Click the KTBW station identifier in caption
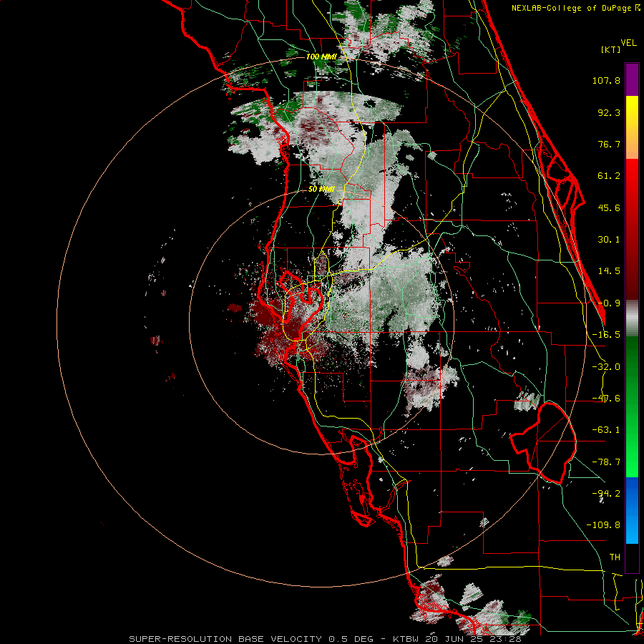This screenshot has width=644, height=644. coord(407,639)
